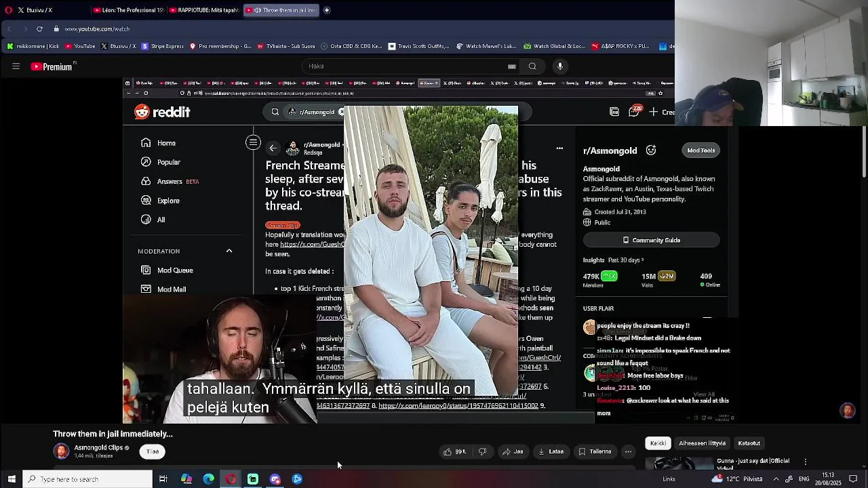The height and width of the screenshot is (488, 868).
Task: Open the 'A$AP ROCKY x PU...' bookmark
Action: click(x=620, y=46)
